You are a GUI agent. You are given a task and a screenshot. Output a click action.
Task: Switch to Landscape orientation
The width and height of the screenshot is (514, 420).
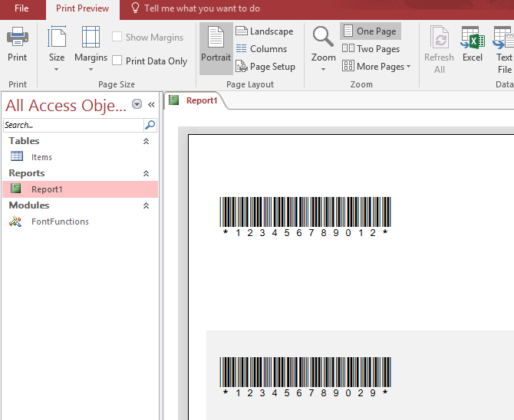coord(265,31)
